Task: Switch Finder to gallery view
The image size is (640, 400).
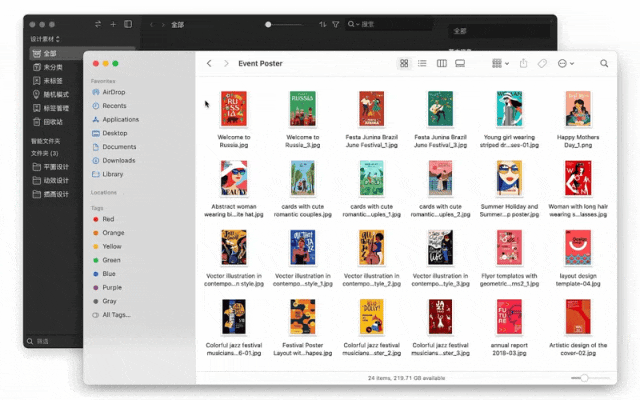Action: tap(460, 63)
